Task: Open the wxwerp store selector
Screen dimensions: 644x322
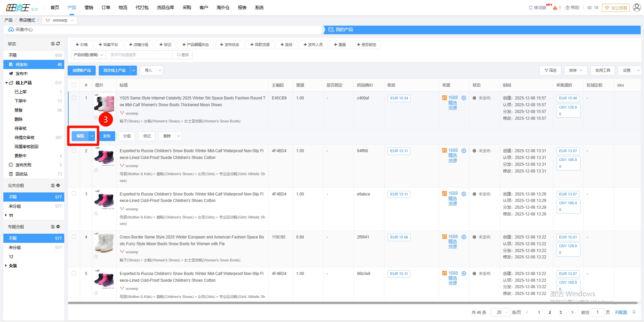Action: (x=60, y=20)
